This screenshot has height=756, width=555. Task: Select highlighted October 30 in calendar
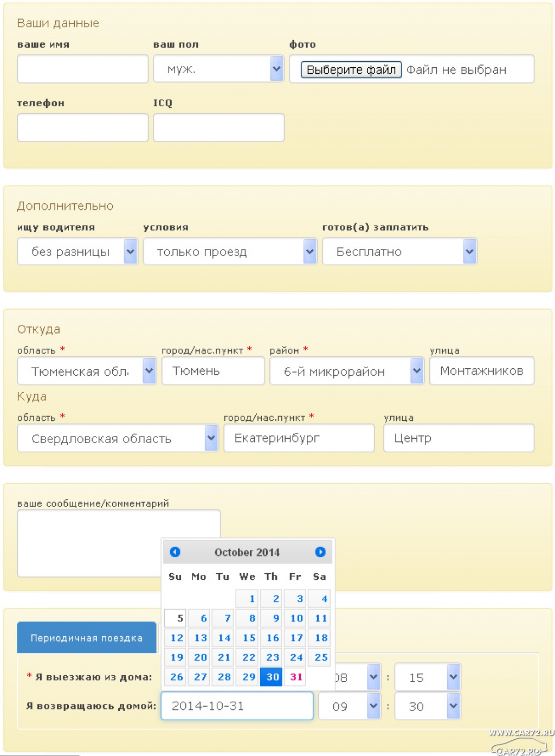[271, 677]
